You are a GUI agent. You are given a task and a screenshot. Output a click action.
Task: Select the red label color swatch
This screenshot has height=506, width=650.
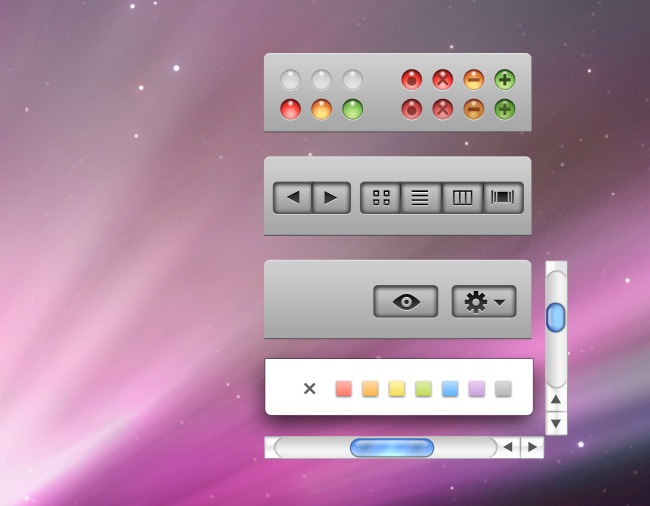coord(344,389)
